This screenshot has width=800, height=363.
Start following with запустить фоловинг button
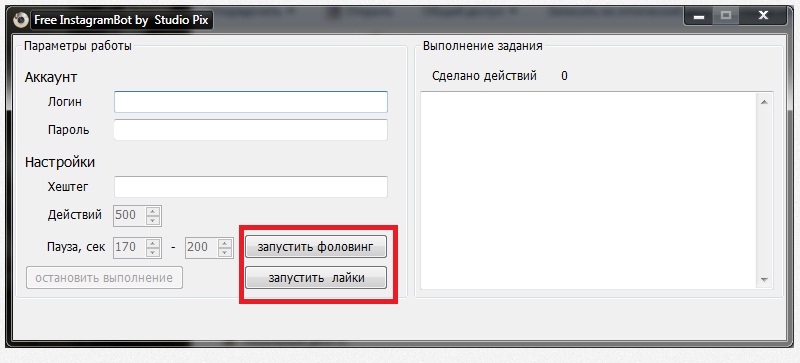(316, 247)
